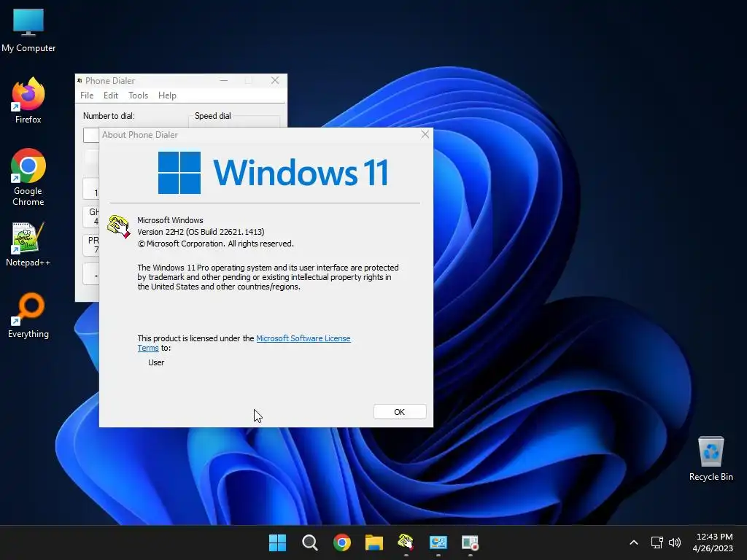Close the About Phone Dialer dialog
This screenshot has height=560, width=747.
(x=425, y=135)
